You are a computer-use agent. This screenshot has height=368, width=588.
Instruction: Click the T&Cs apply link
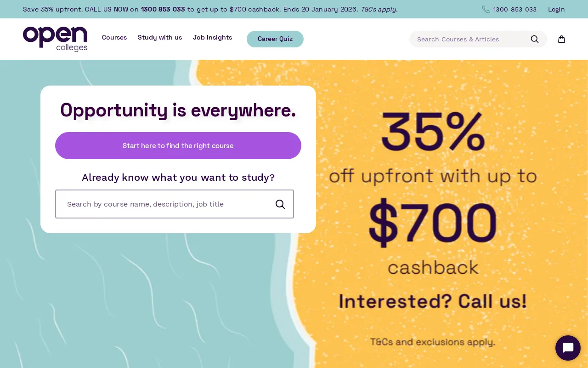tap(378, 9)
